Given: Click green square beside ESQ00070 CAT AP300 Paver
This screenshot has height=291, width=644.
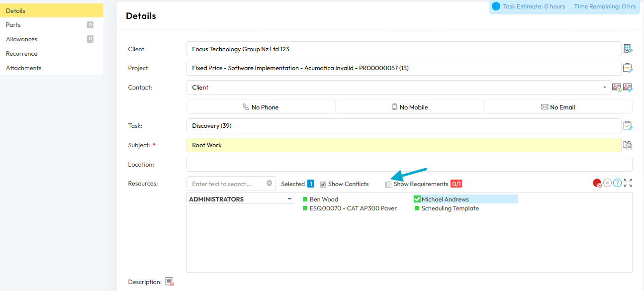Looking at the screenshot, I should click(x=305, y=208).
